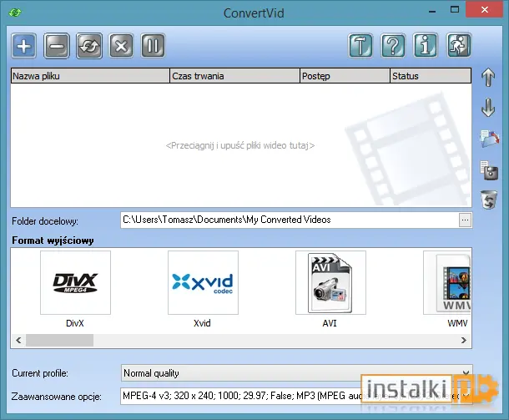Open the hammer tools settings button
Viewport: 509px width, 420px height.
pyautogui.click(x=360, y=46)
